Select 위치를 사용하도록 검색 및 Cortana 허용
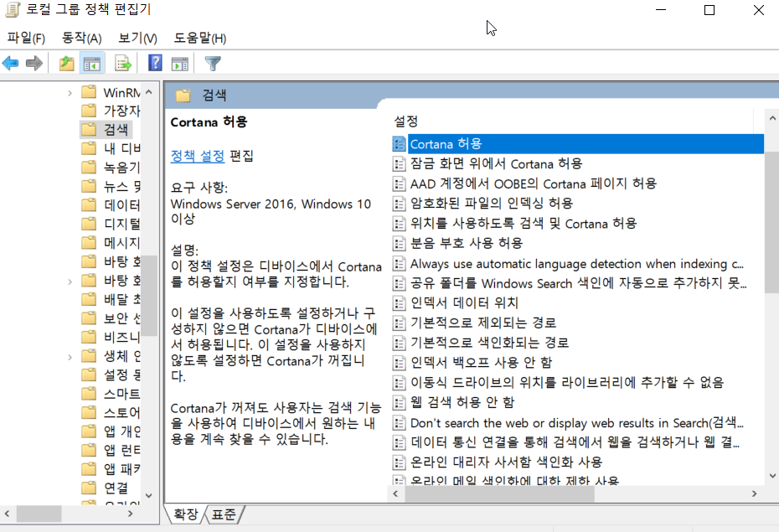The width and height of the screenshot is (779, 532). point(524,224)
